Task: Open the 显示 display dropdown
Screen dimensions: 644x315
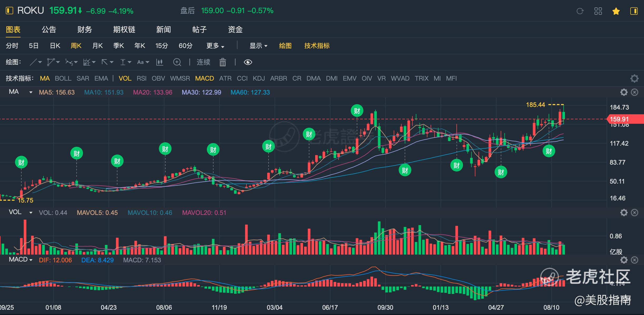Action: 258,46
